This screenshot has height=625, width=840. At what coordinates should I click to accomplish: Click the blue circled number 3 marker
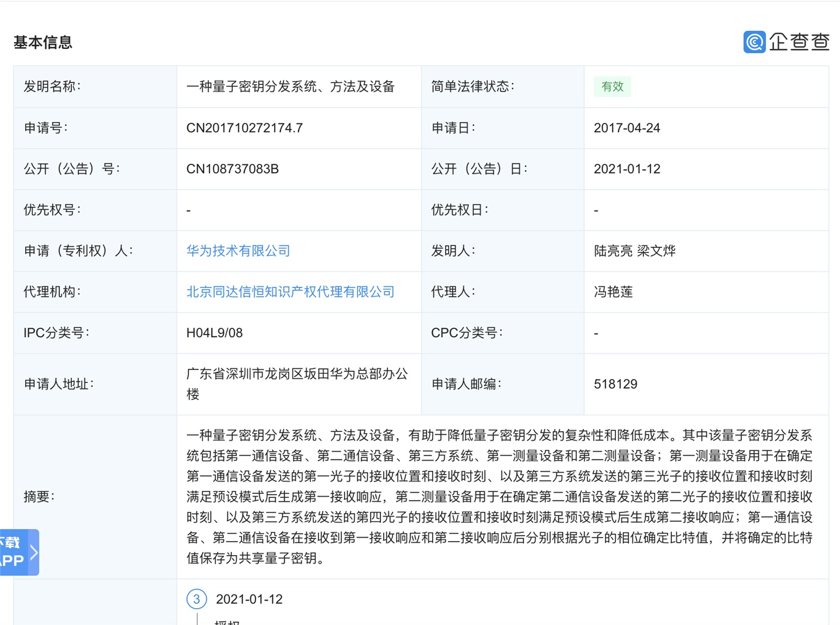click(197, 599)
